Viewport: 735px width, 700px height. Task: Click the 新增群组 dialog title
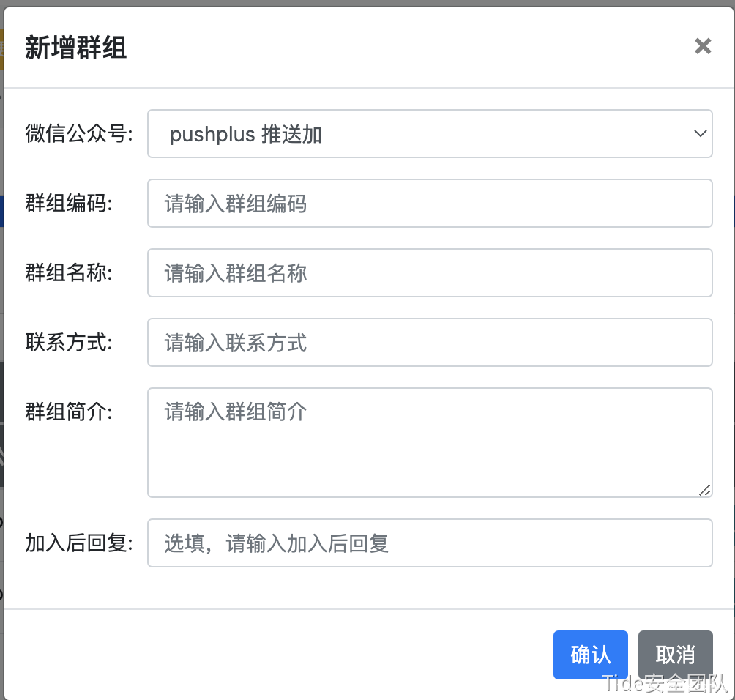[76, 48]
